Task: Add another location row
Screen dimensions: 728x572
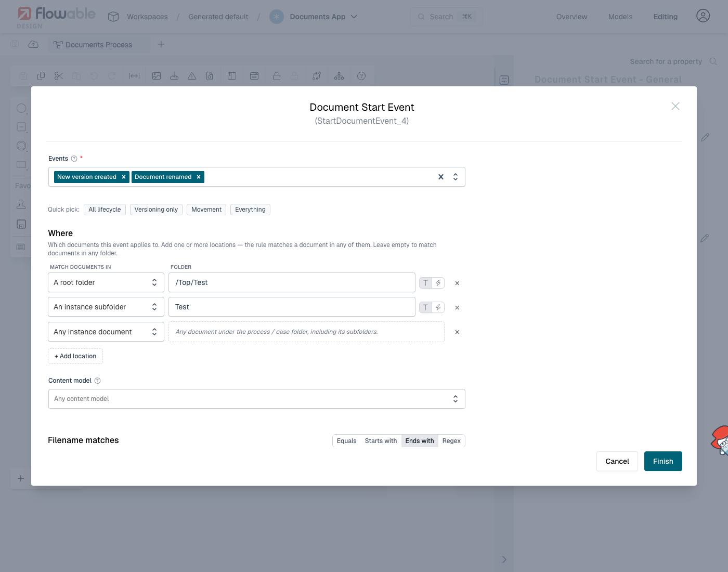Action: click(x=75, y=356)
